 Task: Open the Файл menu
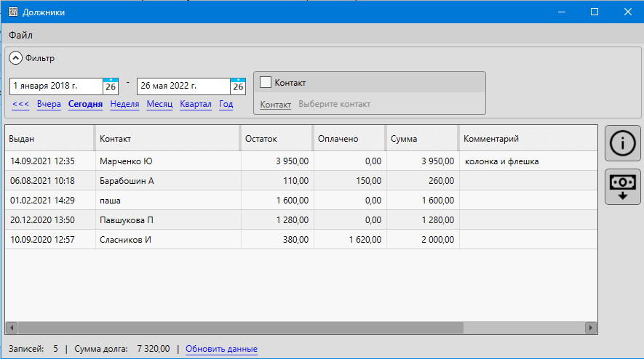(x=20, y=35)
